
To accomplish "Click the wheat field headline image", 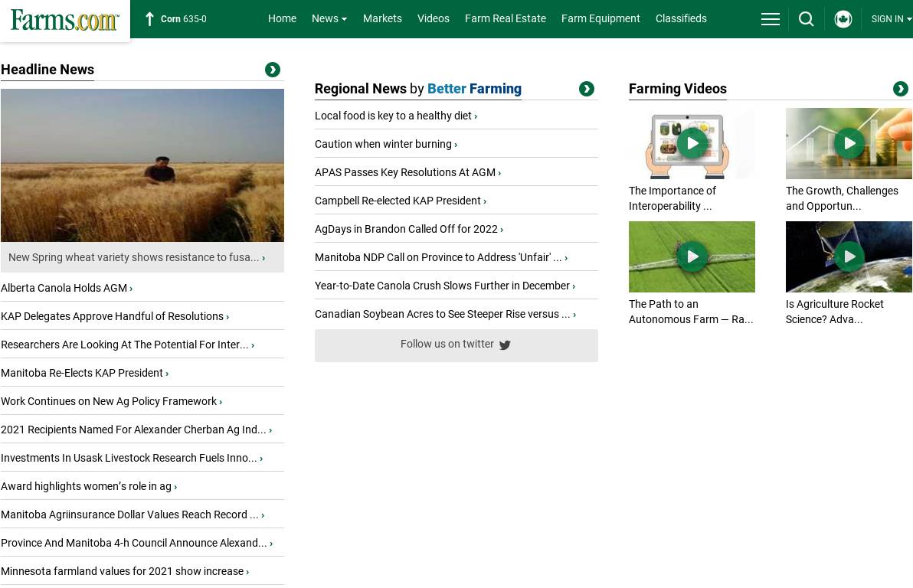I will click(142, 165).
